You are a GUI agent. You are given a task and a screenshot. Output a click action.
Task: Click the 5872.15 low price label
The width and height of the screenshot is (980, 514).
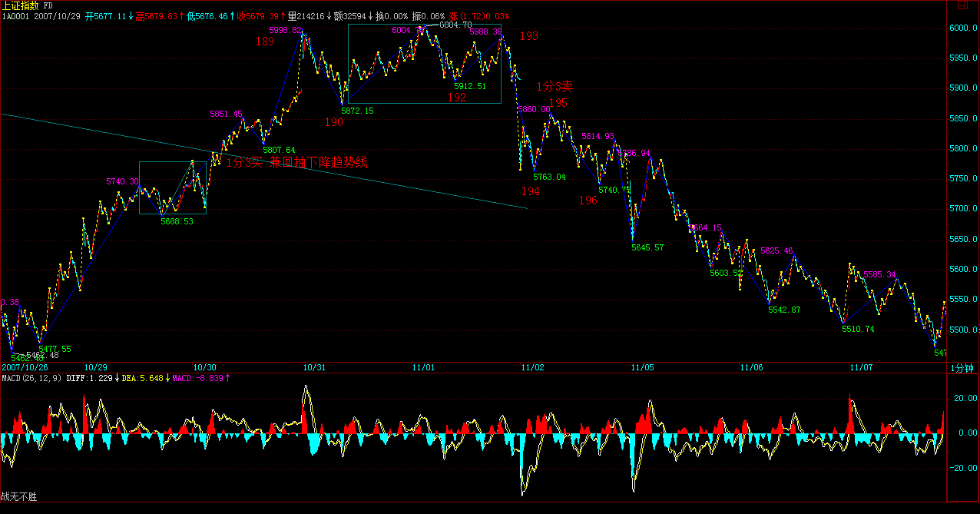[x=357, y=111]
